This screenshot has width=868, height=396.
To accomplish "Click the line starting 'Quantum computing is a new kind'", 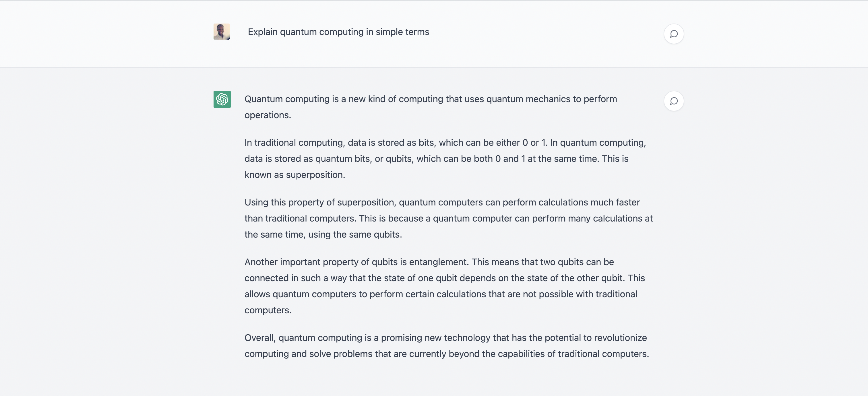I will point(431,99).
